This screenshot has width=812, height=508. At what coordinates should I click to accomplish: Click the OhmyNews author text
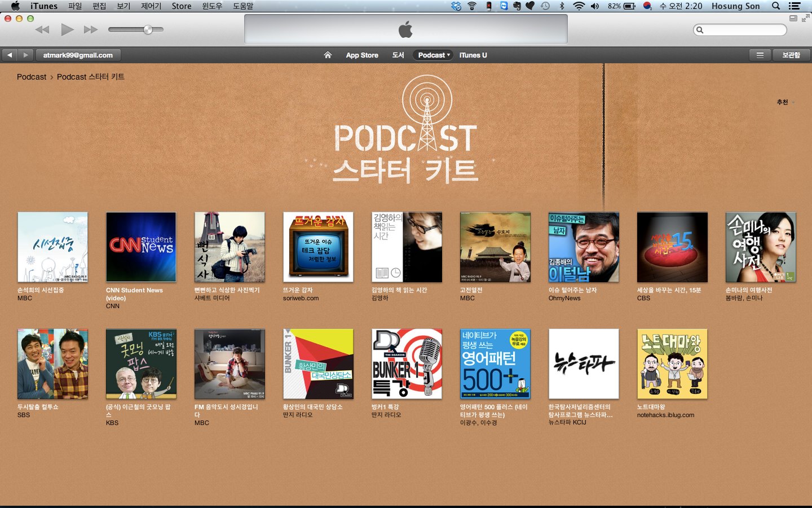click(564, 298)
